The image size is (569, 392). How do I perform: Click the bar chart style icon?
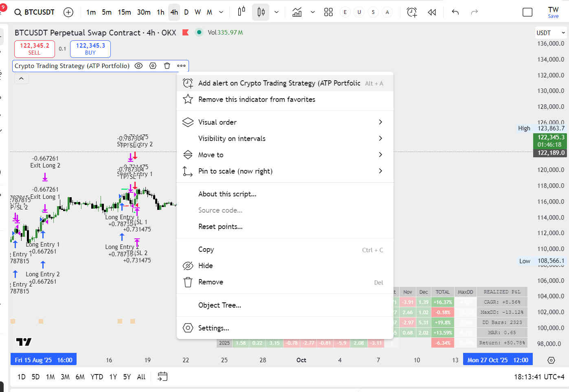tap(242, 12)
